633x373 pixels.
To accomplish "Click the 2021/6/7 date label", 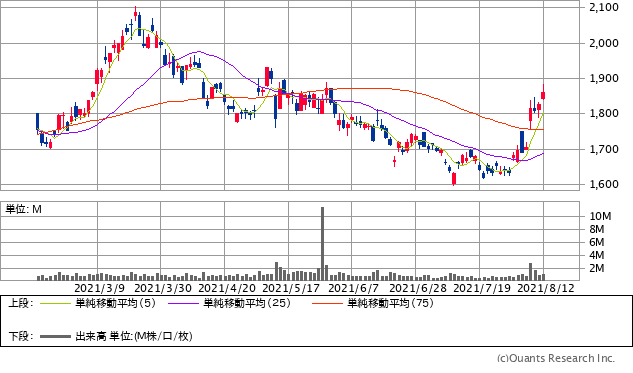I will point(354,288).
